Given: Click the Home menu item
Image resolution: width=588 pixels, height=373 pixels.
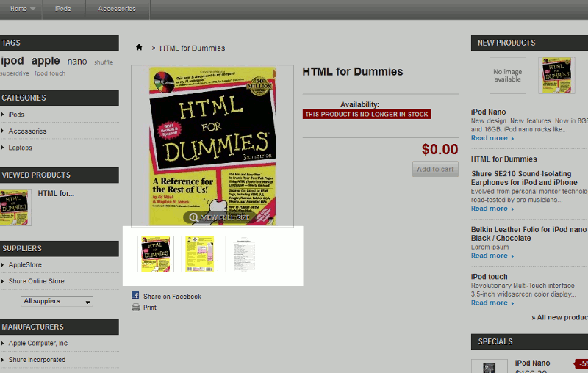Looking at the screenshot, I should [18, 9].
